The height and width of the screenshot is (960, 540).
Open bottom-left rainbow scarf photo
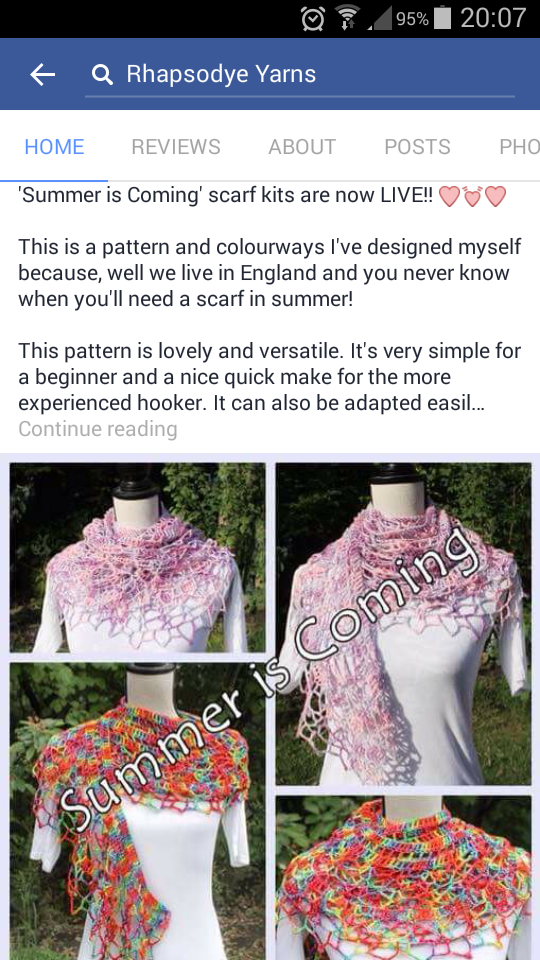click(x=138, y=811)
